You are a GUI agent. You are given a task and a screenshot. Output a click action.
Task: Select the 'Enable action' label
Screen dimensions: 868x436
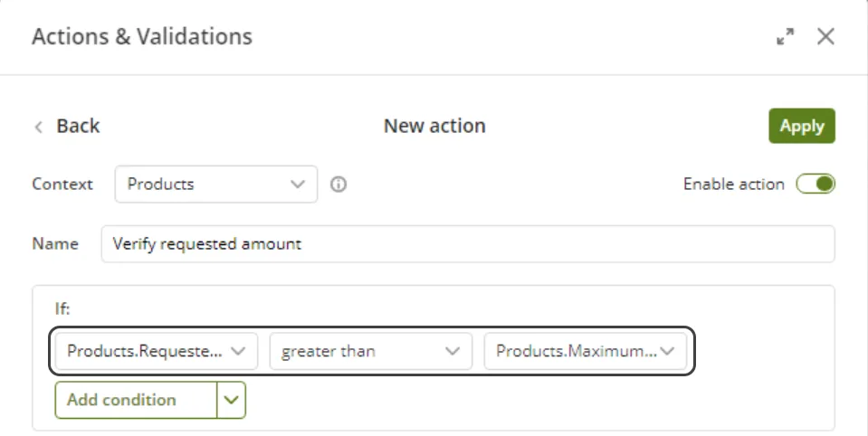pos(733,184)
